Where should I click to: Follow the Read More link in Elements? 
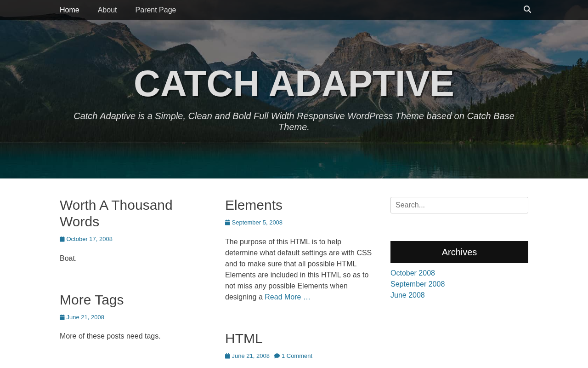[x=288, y=297]
